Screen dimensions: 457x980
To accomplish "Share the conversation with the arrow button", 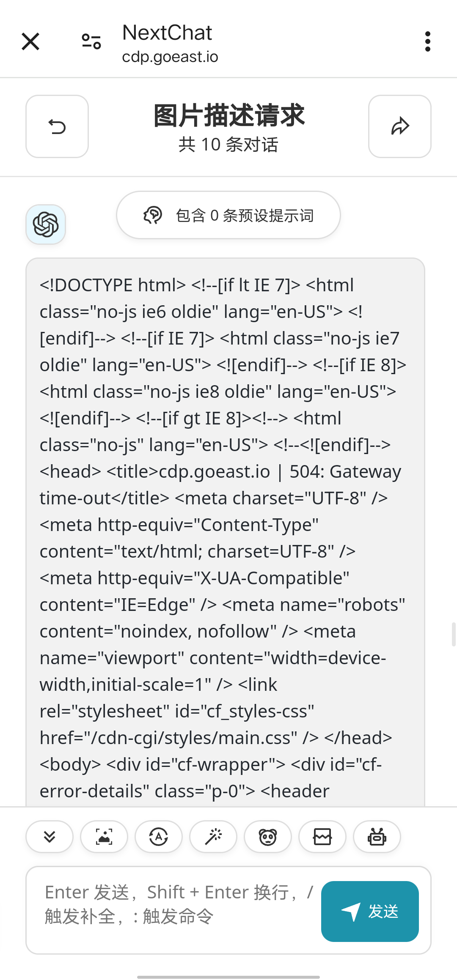I will click(x=400, y=126).
